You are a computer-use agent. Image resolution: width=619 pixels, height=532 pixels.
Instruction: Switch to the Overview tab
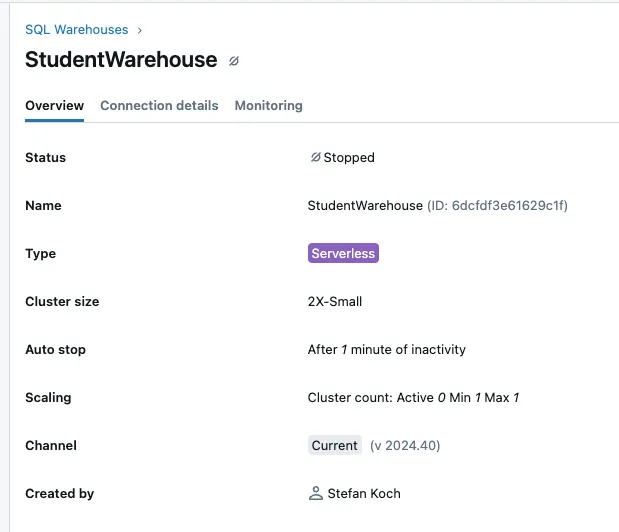(x=54, y=105)
